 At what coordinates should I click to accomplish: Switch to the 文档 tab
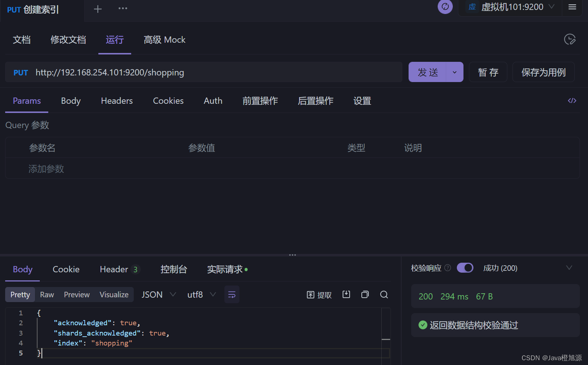(22, 40)
